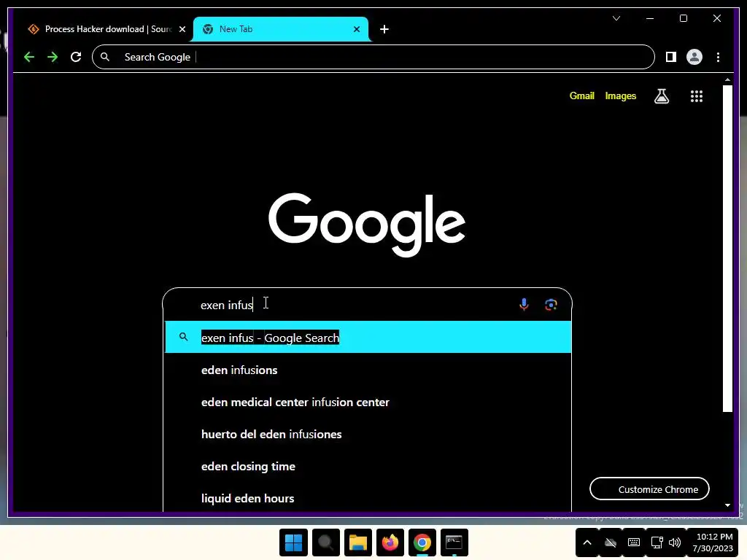Image resolution: width=747 pixels, height=560 pixels.
Task: Click the OneDrive cloud tray icon
Action: [x=611, y=542]
